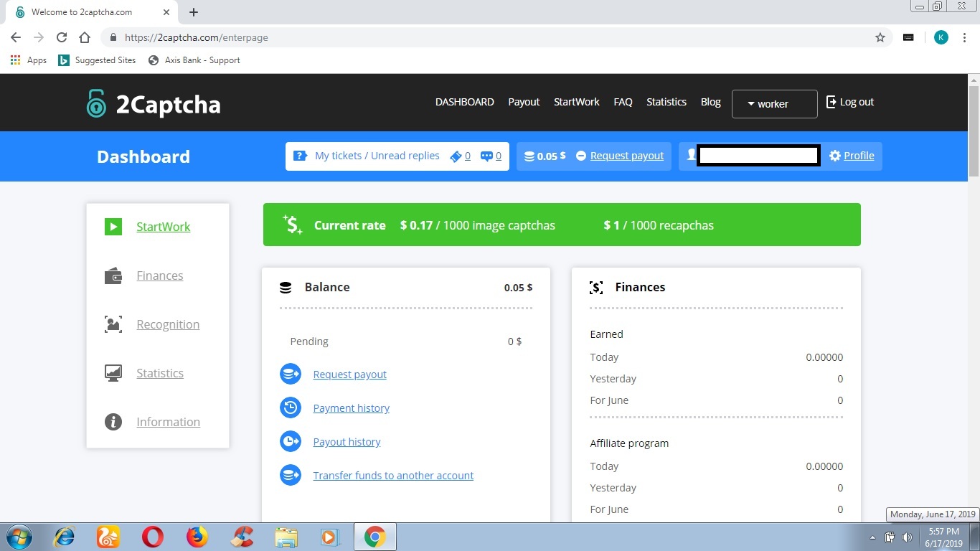The width and height of the screenshot is (980, 551).
Task: Open Windows Explorer folder on taskbar
Action: 286,537
